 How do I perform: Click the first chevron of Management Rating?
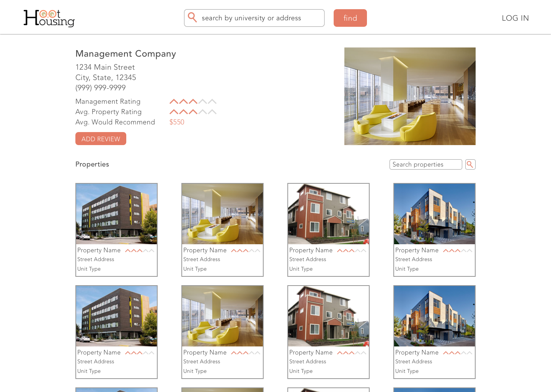(x=174, y=101)
